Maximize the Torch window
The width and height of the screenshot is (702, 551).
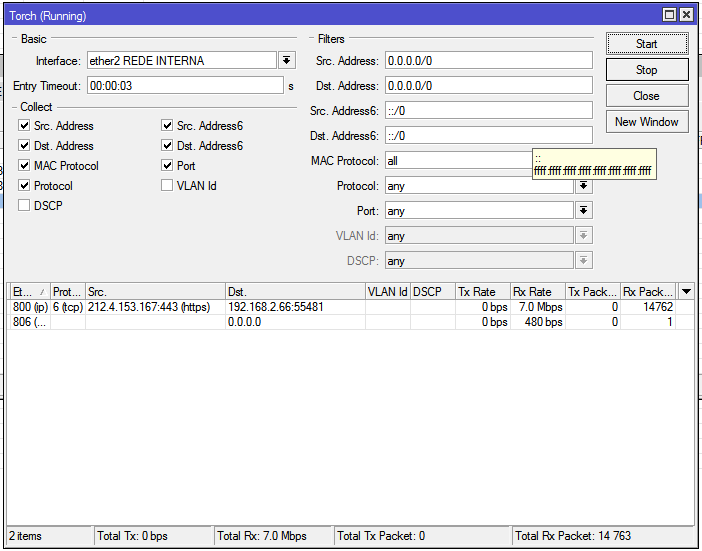pyautogui.click(x=669, y=15)
